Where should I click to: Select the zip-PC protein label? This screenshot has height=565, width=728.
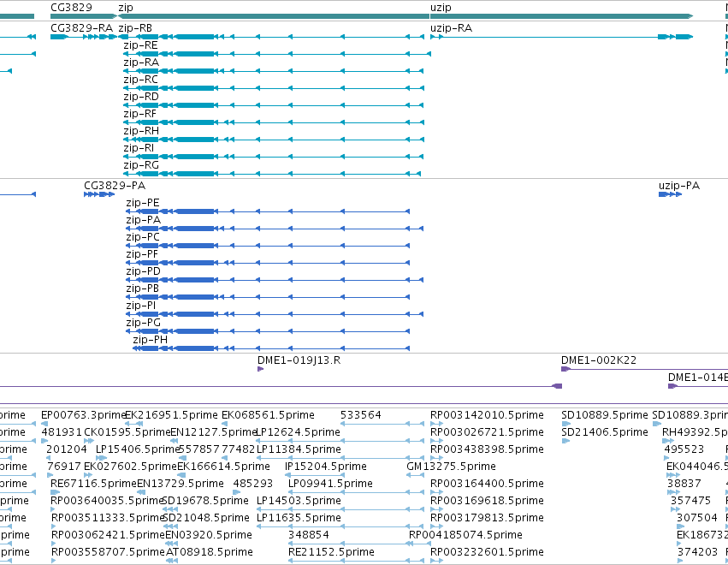point(143,237)
